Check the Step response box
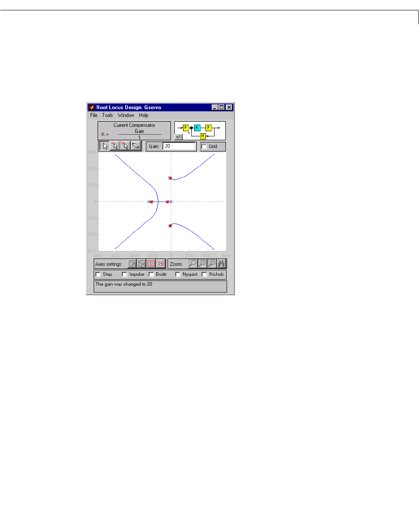Viewport: 420px width, 507px height. click(x=98, y=274)
